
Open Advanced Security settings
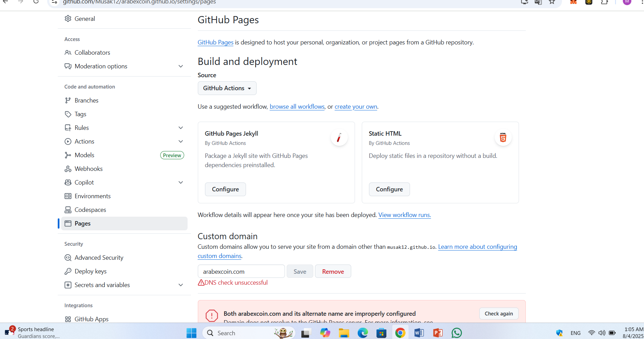click(x=99, y=258)
